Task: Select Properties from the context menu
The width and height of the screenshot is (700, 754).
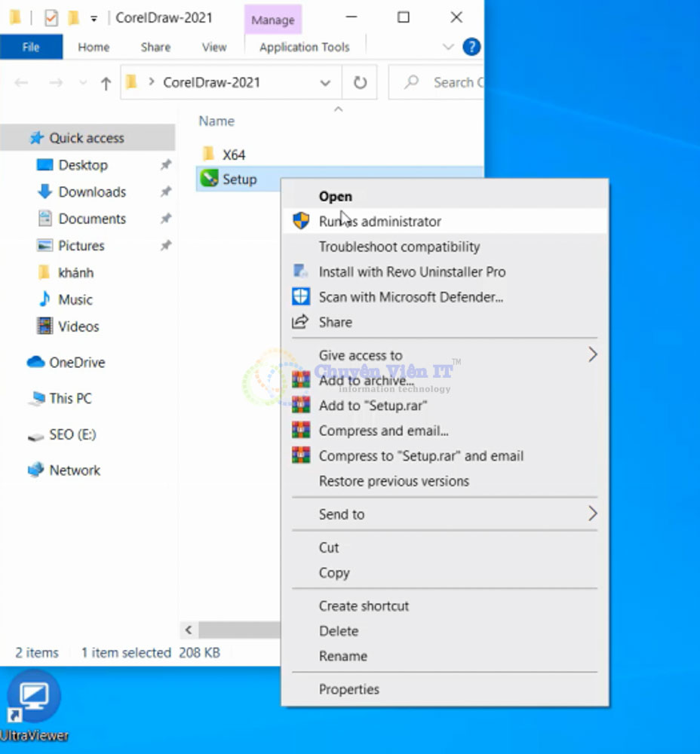Action: point(348,689)
